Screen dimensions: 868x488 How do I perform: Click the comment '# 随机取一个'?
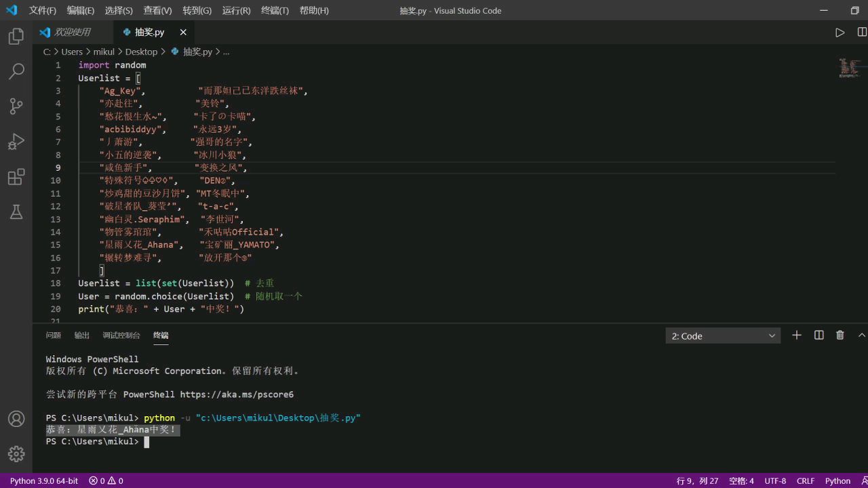[x=274, y=296]
